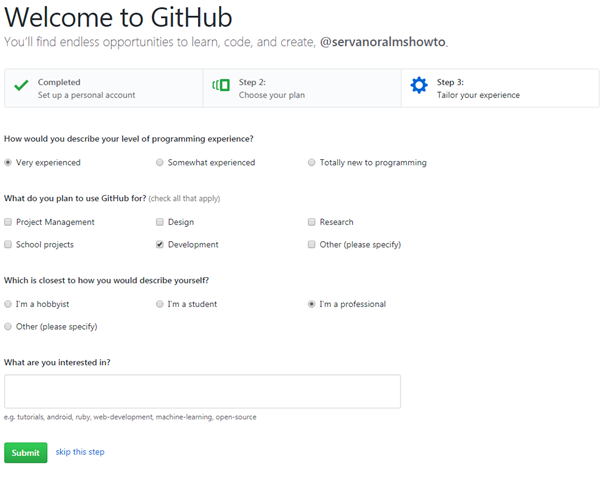Check the Project Management checkbox
605x485 pixels.
click(8, 222)
